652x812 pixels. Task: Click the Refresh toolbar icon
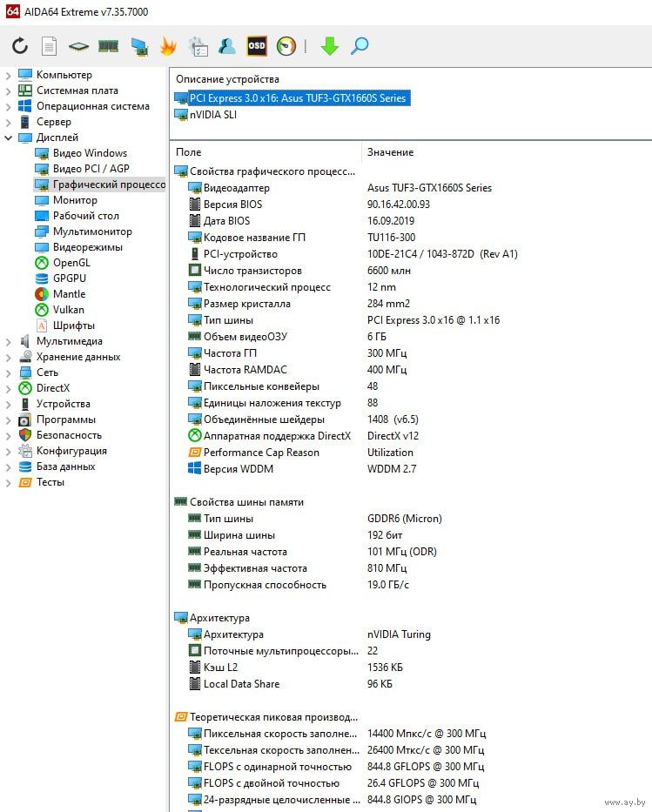19,46
